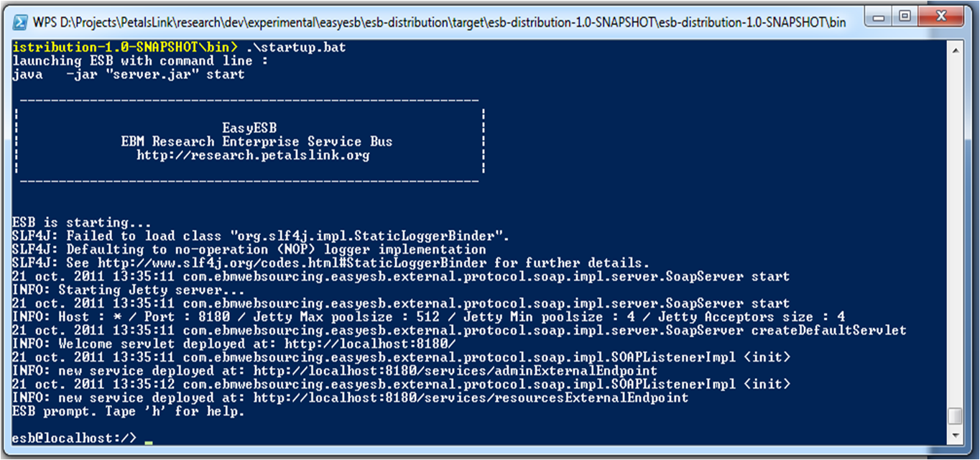The height and width of the screenshot is (460, 980).
Task: Click the .\startup.bat command text
Action: 296,47
